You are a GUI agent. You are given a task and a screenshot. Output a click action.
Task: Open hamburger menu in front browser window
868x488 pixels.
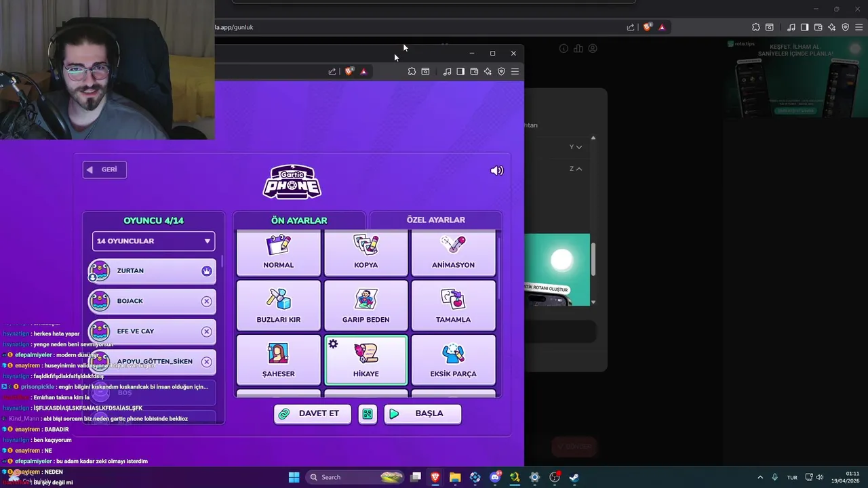(x=515, y=71)
